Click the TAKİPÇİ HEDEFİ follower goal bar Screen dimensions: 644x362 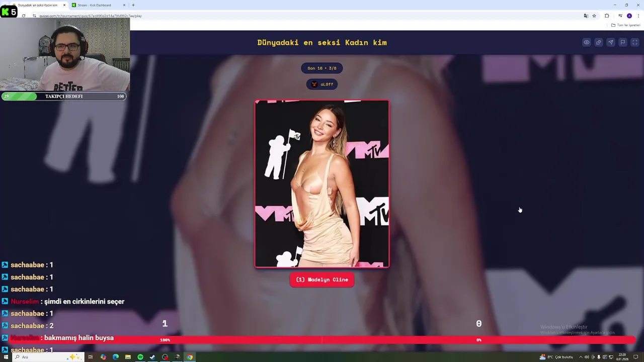click(x=64, y=96)
